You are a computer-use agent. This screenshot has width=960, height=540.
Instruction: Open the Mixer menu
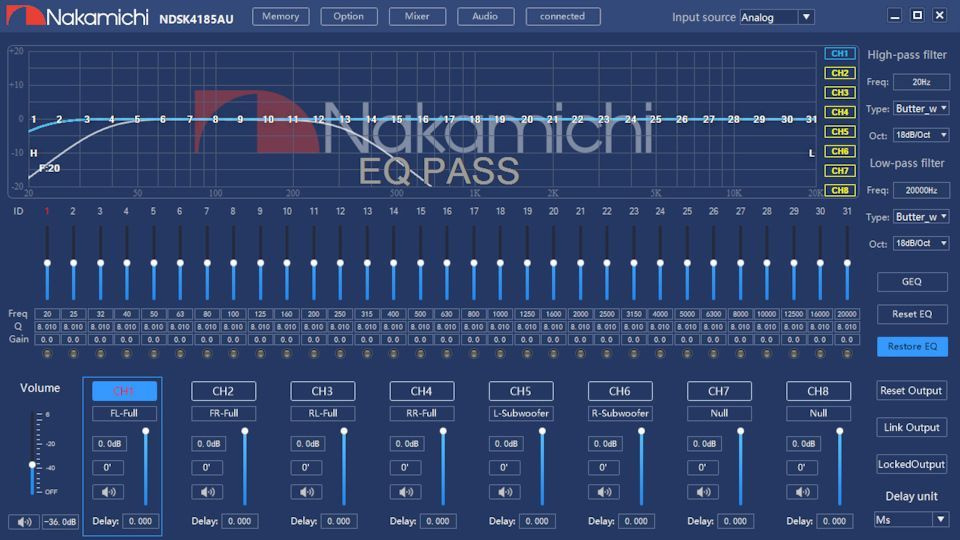(417, 17)
